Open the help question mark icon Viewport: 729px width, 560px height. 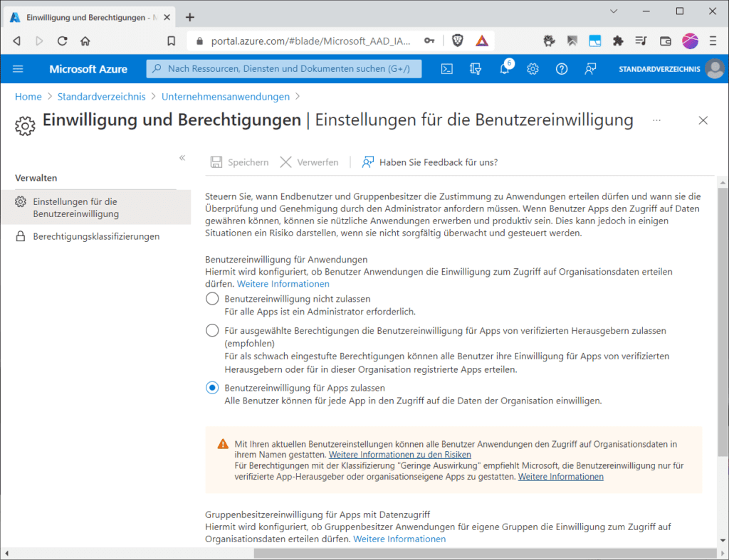[x=562, y=69]
